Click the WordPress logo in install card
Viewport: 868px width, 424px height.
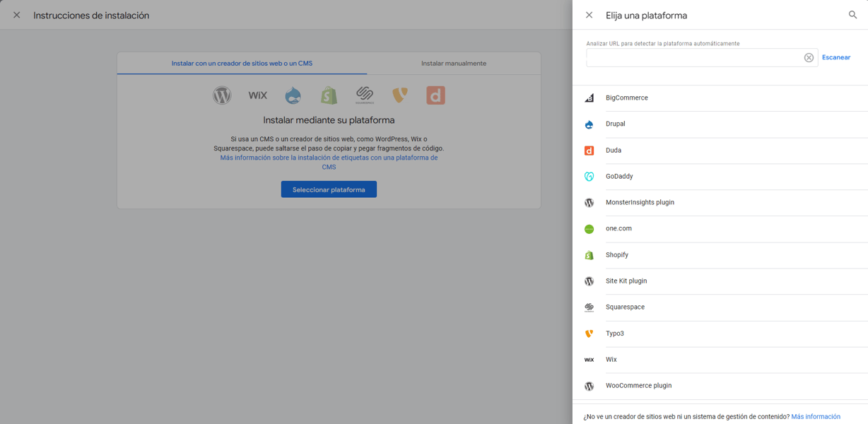222,95
